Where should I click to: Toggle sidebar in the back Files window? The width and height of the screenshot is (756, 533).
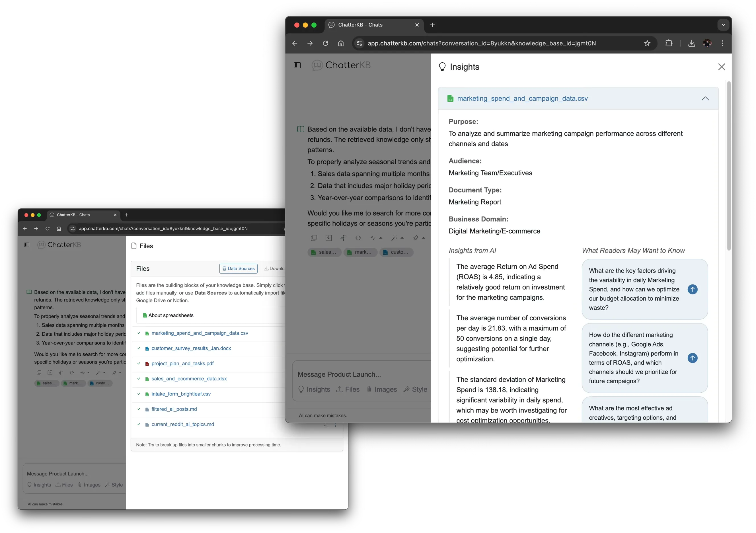[27, 245]
